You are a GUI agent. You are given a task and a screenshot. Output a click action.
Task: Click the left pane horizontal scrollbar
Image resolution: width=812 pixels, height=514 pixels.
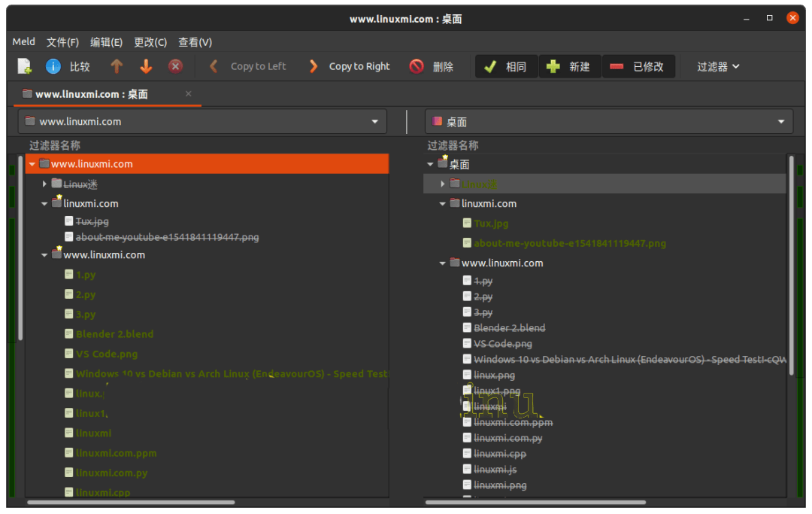[131, 502]
